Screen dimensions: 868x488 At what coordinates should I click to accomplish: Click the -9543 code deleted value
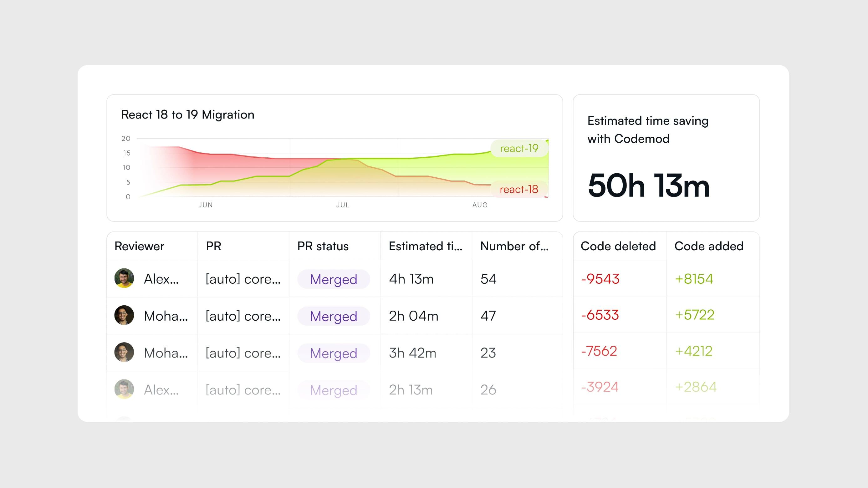point(600,279)
